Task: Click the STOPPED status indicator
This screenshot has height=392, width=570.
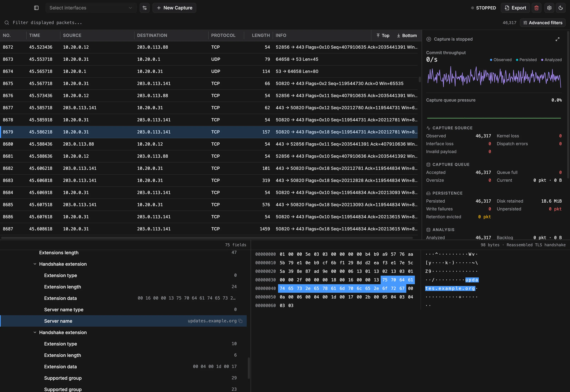Action: point(483,8)
